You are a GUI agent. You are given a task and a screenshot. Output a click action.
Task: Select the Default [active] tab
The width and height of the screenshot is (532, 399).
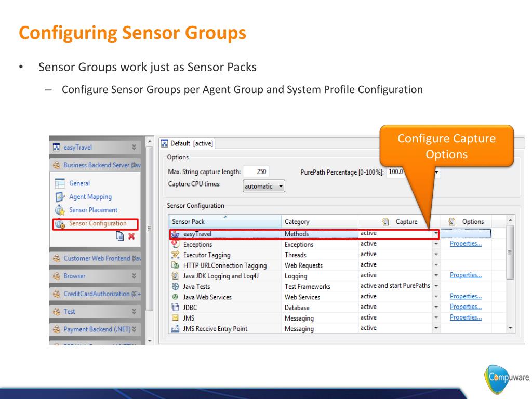click(x=188, y=143)
